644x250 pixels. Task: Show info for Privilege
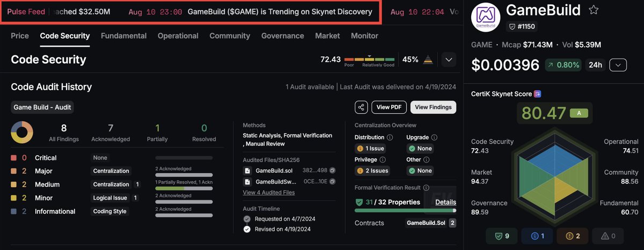tap(383, 159)
